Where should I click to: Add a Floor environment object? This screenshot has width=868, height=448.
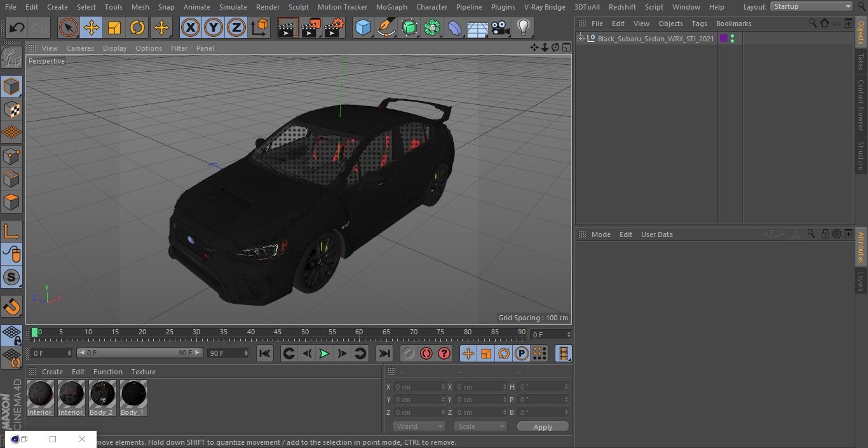[478, 27]
